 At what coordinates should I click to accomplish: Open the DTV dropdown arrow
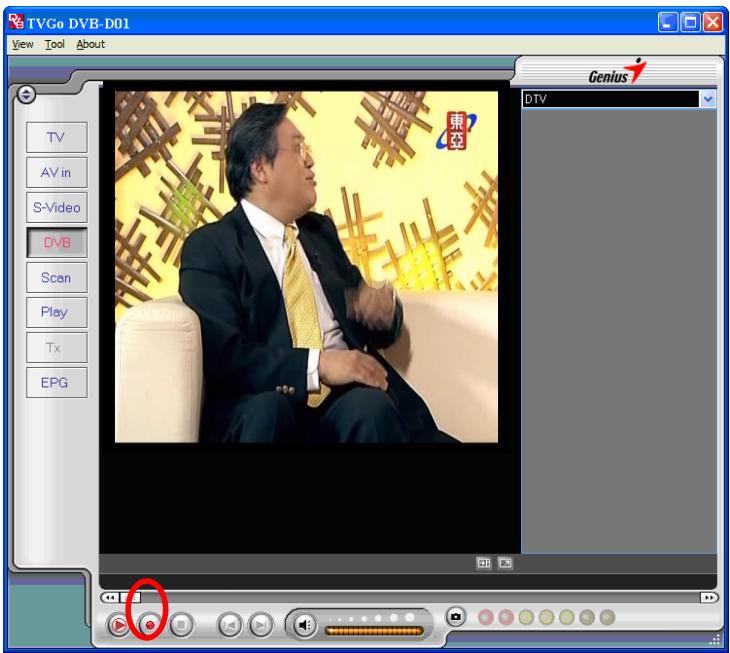708,99
